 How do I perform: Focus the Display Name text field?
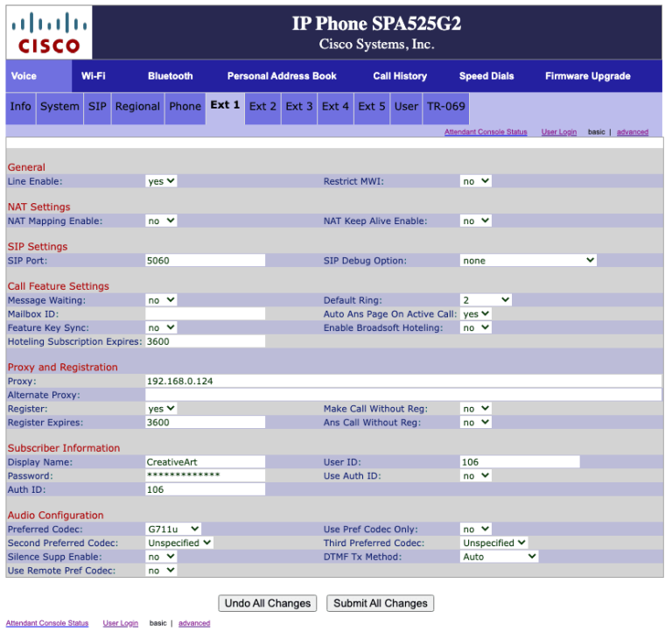(x=205, y=462)
